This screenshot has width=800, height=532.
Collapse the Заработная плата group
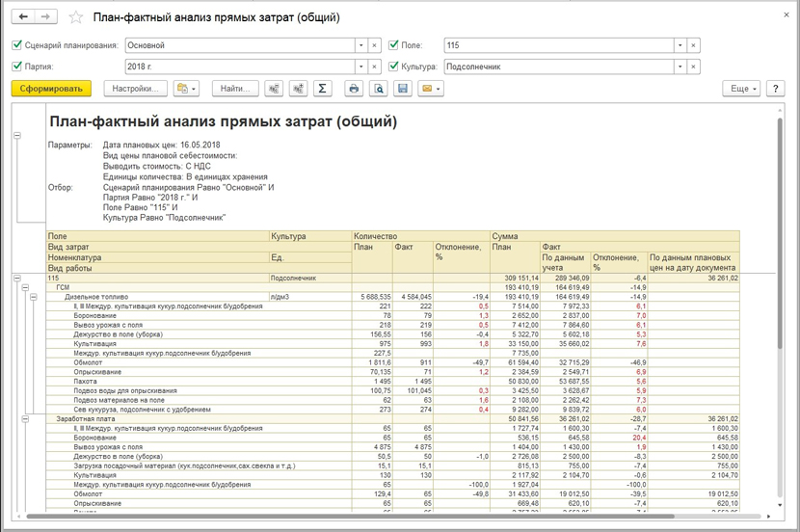[x=26, y=419]
